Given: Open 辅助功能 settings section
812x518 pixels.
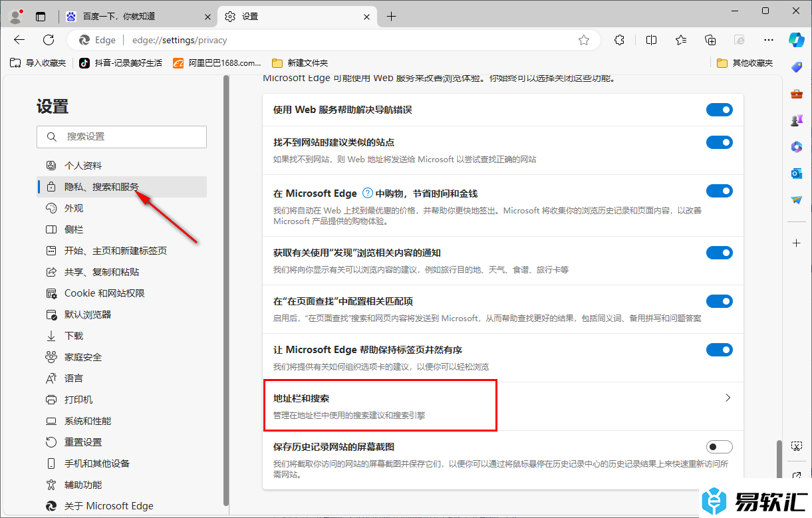Looking at the screenshot, I should click(x=122, y=485).
